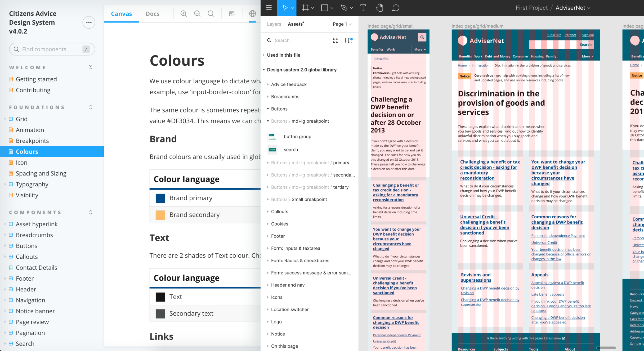
Task: Click Immigration breadcrumb in small frame
Action: click(x=381, y=58)
